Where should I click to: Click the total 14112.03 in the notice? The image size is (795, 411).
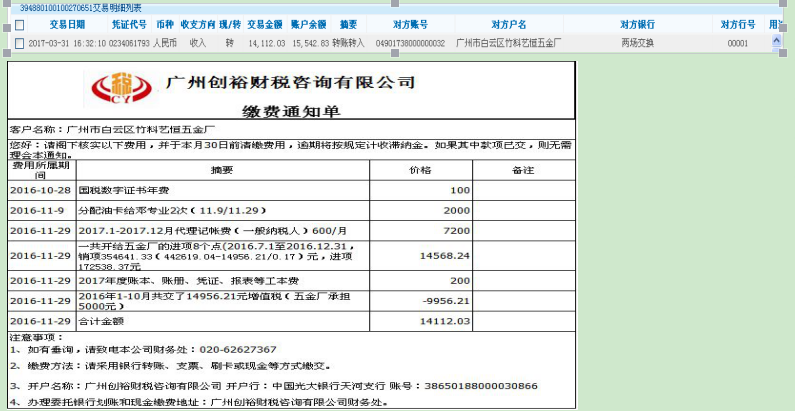pyautogui.click(x=445, y=321)
